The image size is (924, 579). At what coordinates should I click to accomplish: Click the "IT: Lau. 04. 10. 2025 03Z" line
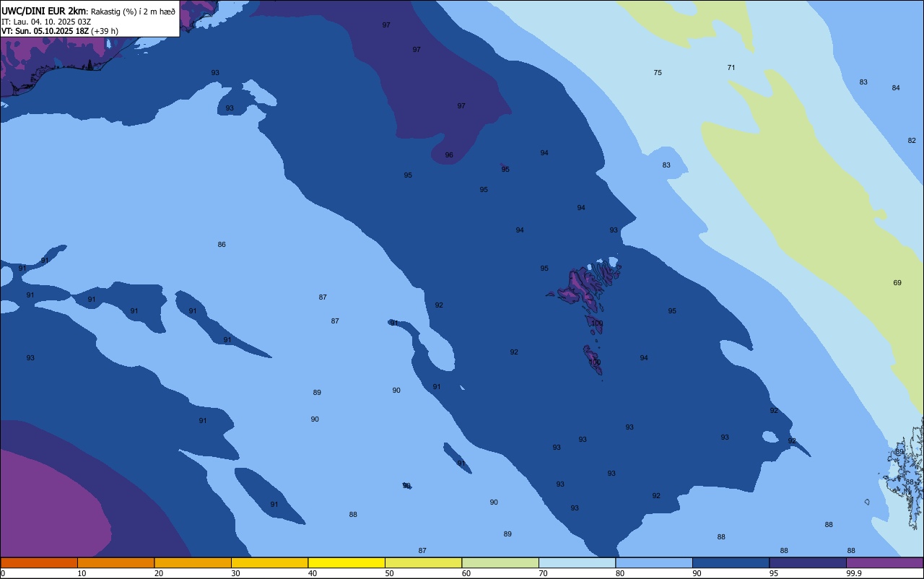pyautogui.click(x=46, y=22)
